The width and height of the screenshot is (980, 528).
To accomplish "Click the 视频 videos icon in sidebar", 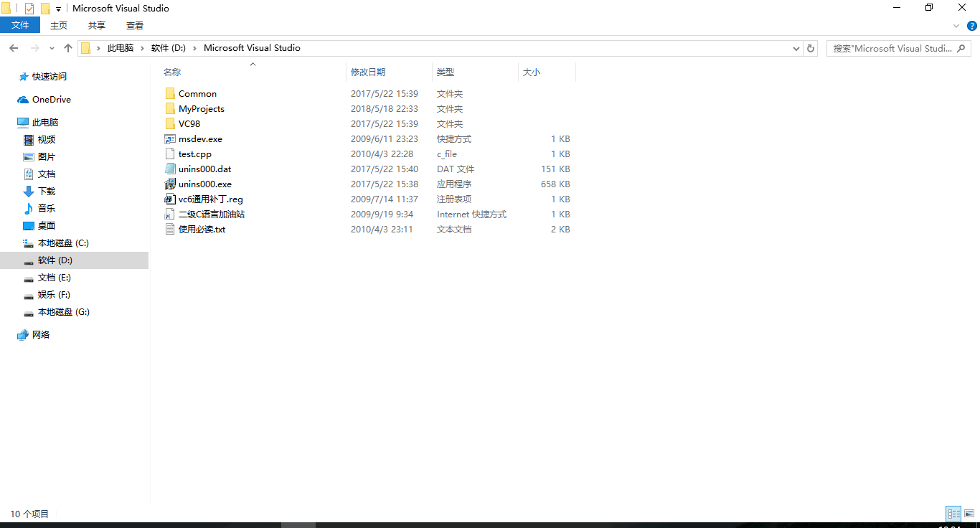I will 29,140.
